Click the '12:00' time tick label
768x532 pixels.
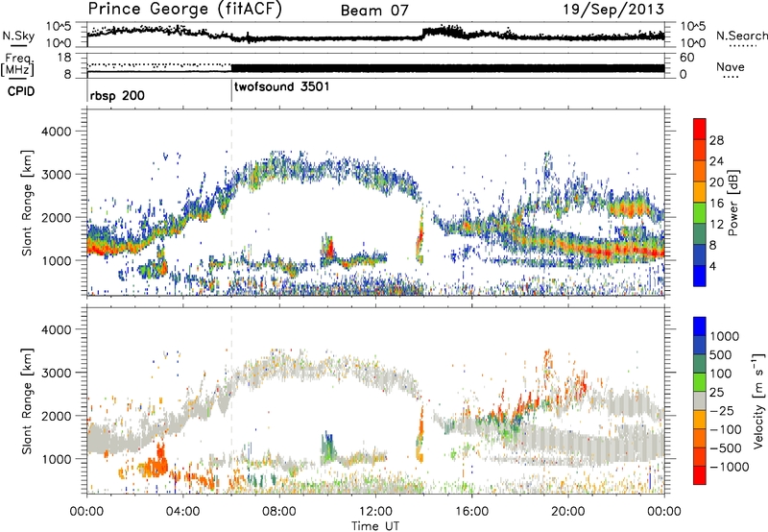(375, 512)
